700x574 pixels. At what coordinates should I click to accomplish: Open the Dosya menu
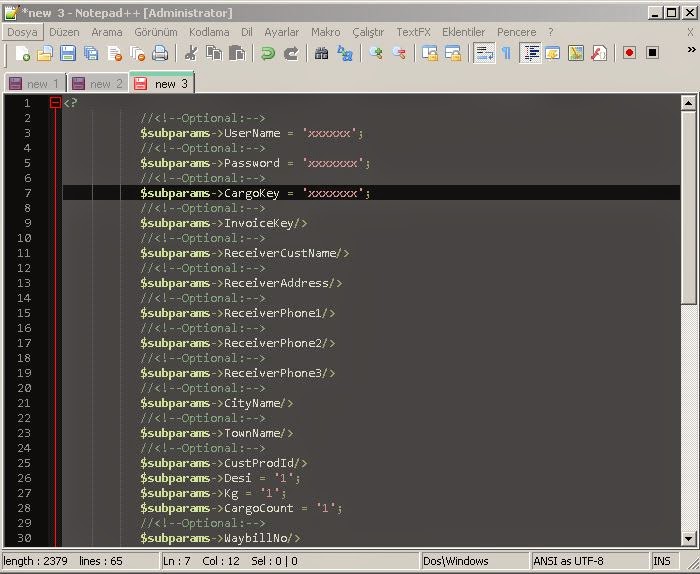[22, 32]
